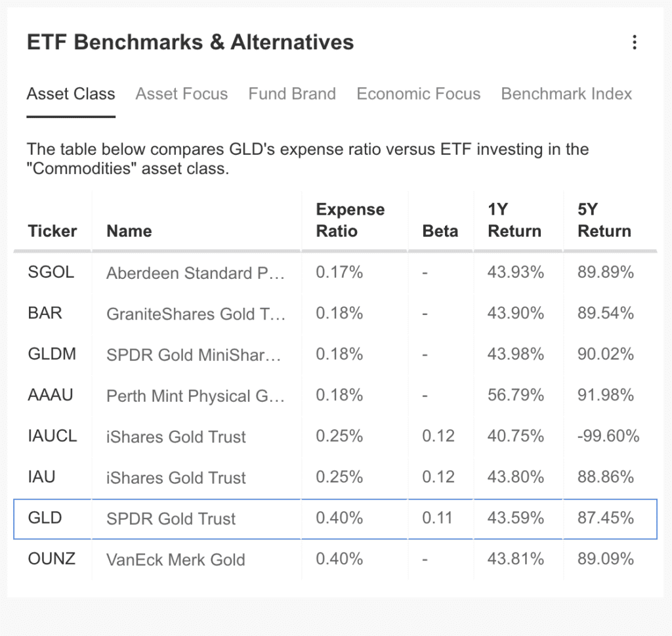The width and height of the screenshot is (672, 636).
Task: Open the Economic Focus tab
Action: (x=419, y=94)
